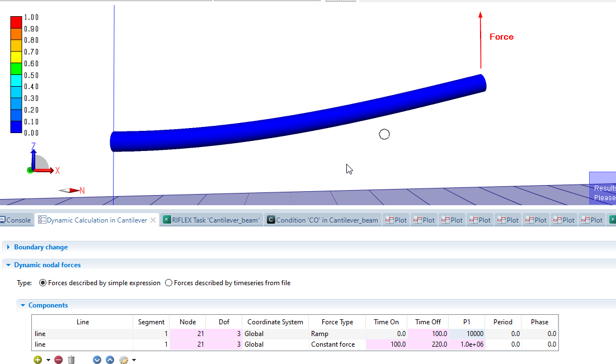Image resolution: width=616 pixels, height=364 pixels.
Task: Click the gear settings icon below table
Action: [x=124, y=360]
